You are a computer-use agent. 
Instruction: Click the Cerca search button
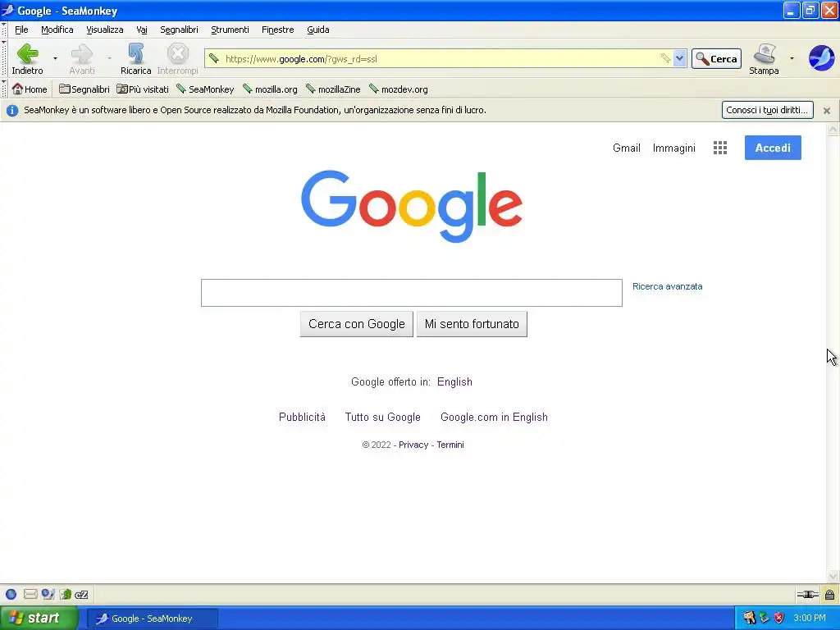(716, 58)
